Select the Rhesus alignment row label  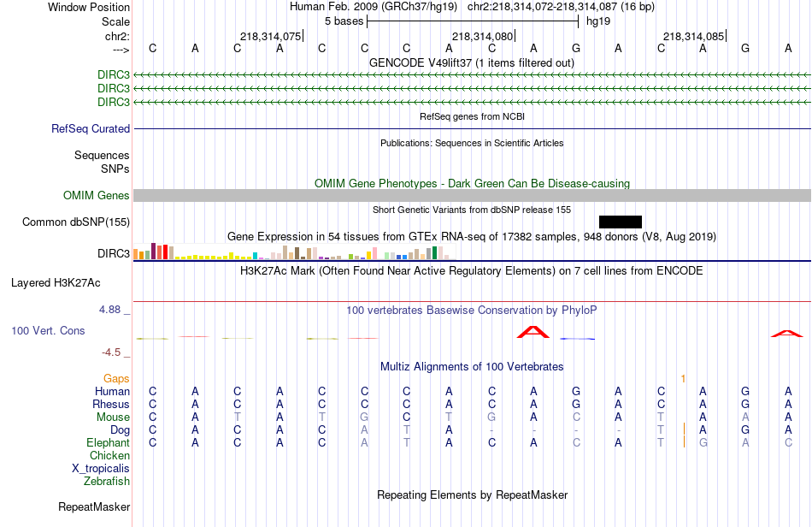point(111,404)
